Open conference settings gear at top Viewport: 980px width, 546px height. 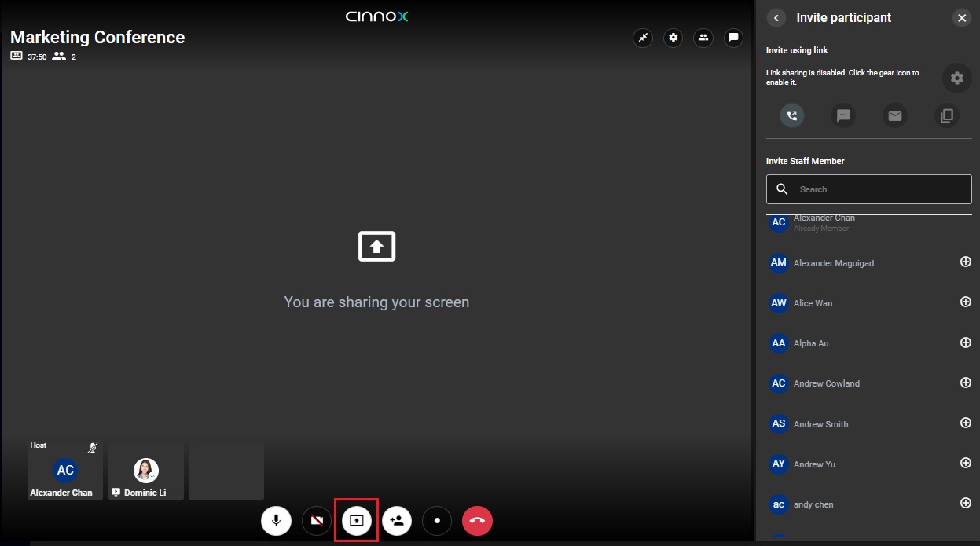click(x=673, y=38)
